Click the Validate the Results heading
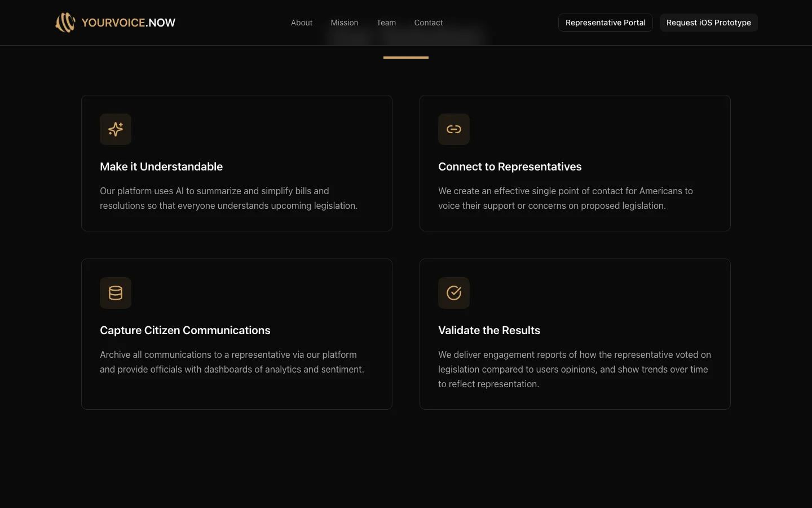Image resolution: width=812 pixels, height=508 pixels. click(489, 330)
